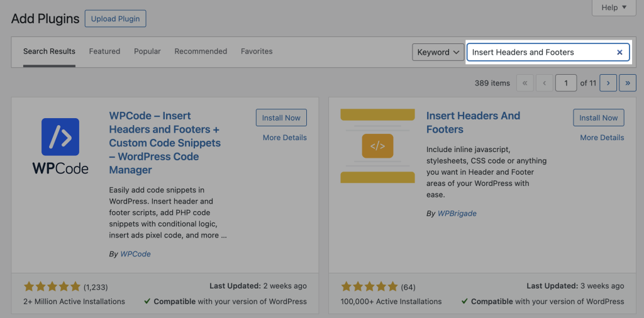Open the Keyword search type dropdown
This screenshot has width=644, height=318.
(x=438, y=52)
